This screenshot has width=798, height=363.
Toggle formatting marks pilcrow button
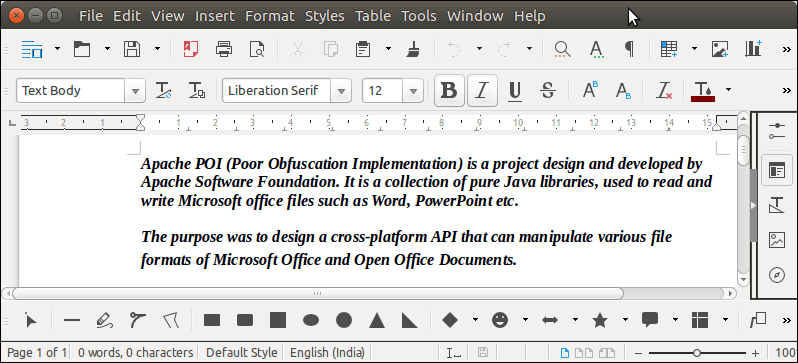[630, 49]
